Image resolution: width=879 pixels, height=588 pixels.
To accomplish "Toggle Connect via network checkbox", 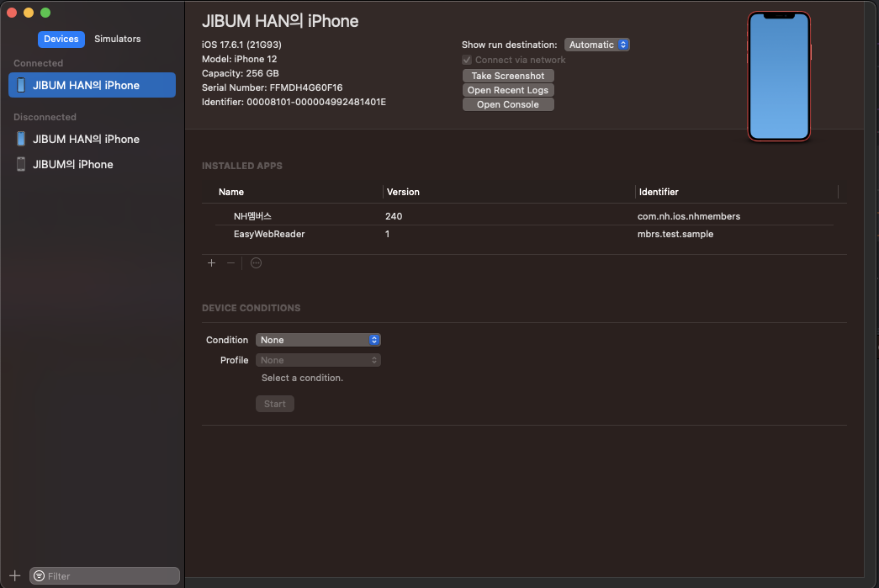I will pos(467,60).
